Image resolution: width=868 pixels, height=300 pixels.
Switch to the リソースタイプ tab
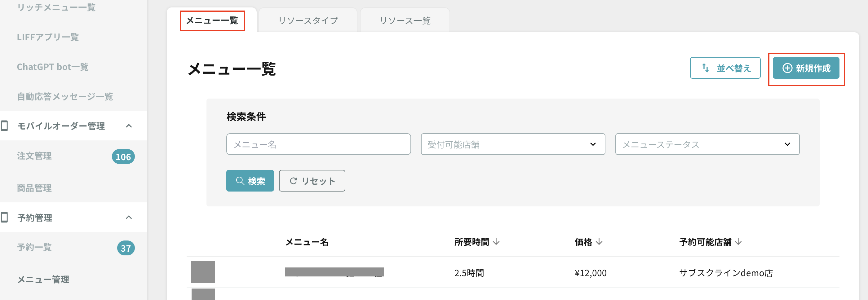click(x=308, y=20)
